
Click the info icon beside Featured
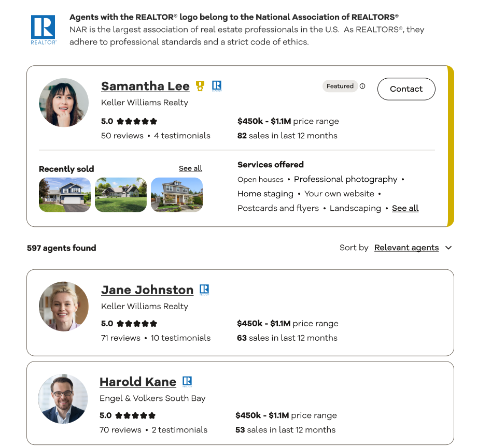pos(362,86)
